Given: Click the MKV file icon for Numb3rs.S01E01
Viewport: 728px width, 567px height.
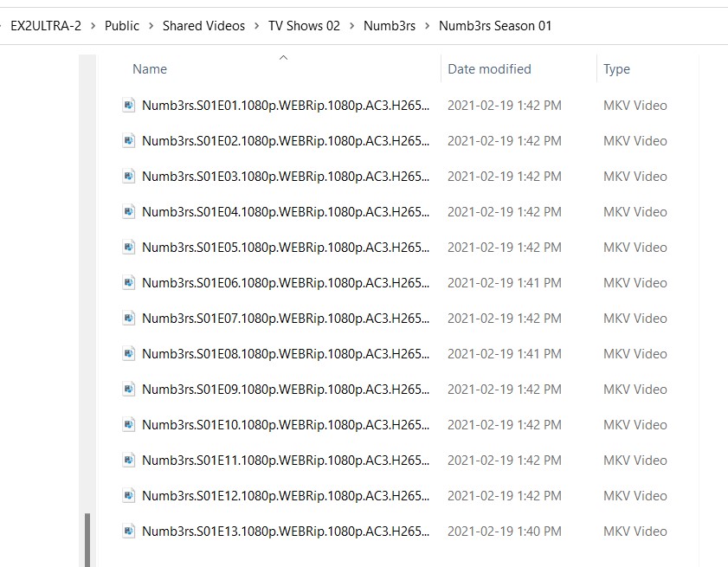Looking at the screenshot, I should pyautogui.click(x=129, y=106).
